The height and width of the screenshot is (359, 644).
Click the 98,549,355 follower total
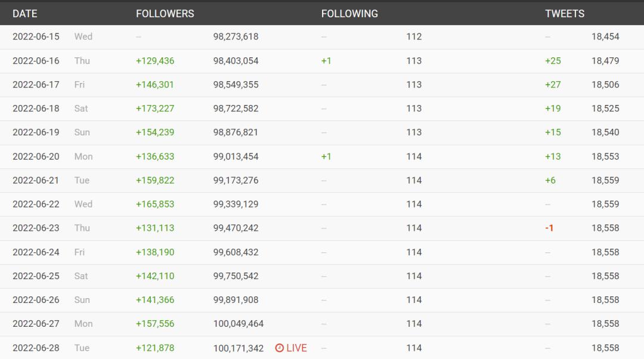point(236,85)
